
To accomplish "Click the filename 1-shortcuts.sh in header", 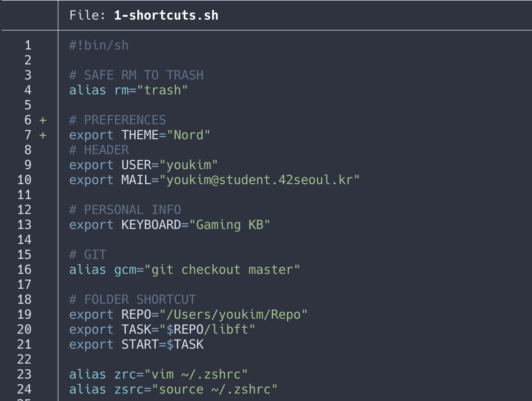I will click(x=166, y=16).
